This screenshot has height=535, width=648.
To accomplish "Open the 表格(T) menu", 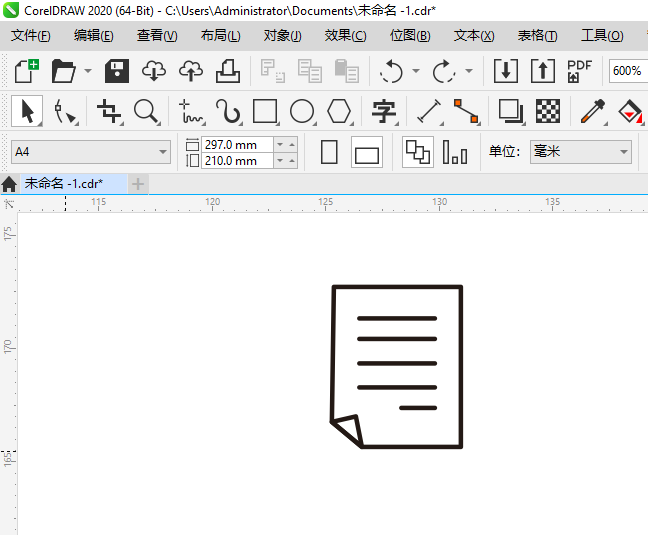I will coord(538,36).
